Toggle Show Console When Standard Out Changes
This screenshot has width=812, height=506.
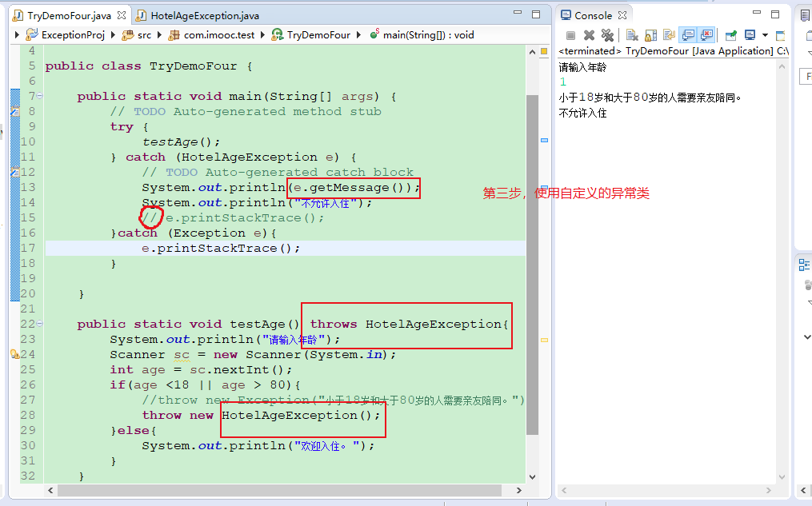click(x=686, y=34)
